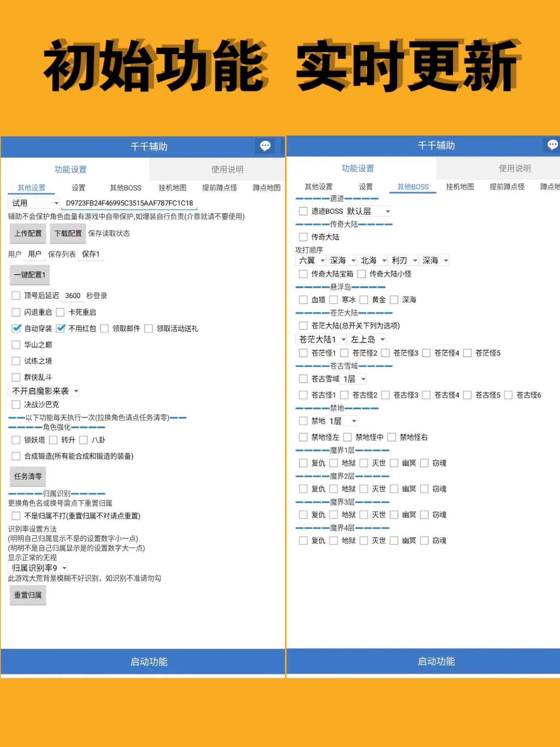The height and width of the screenshot is (747, 560).
Task: Enable 遗迹BOSS checkbox
Action: 303,211
